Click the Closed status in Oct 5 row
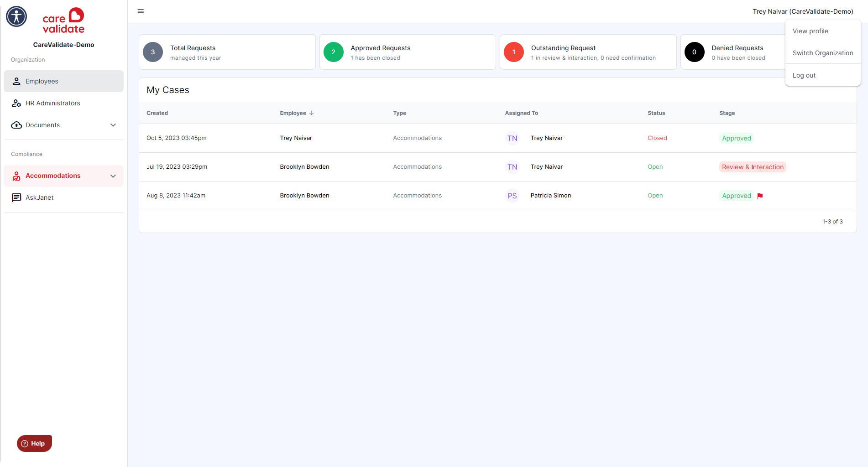The height and width of the screenshot is (467, 868). 657,138
